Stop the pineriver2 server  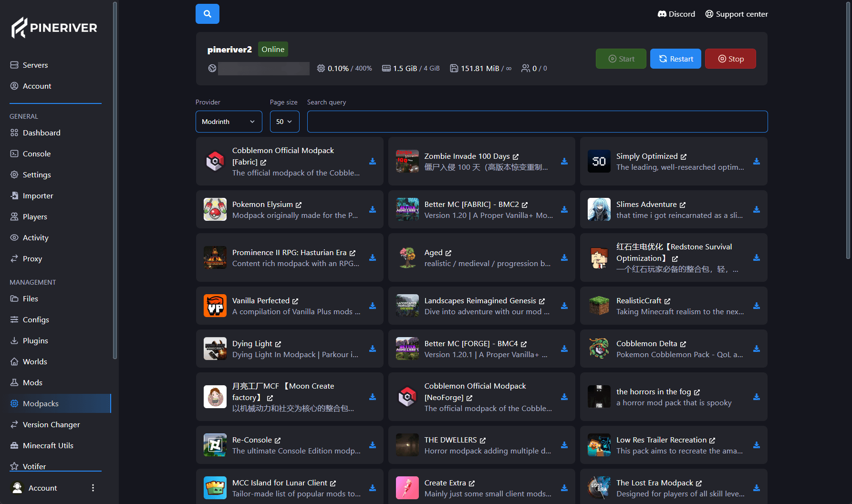(x=730, y=59)
